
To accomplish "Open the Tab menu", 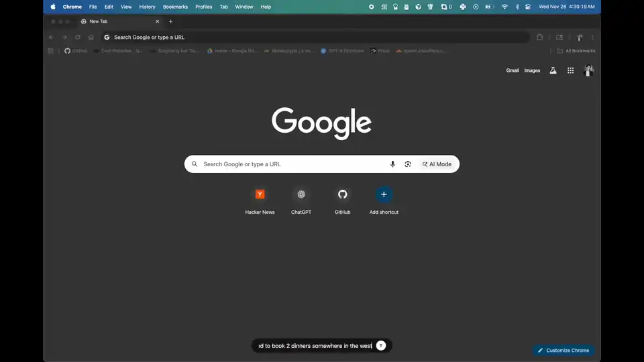I will (x=223, y=7).
